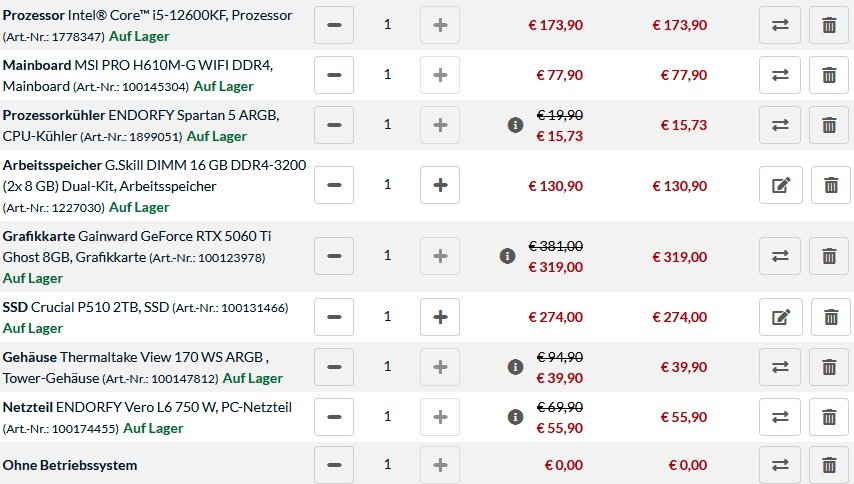Show discount info for Thermaltake View 170 case
Viewport: 854px width, 484px height.
click(515, 367)
